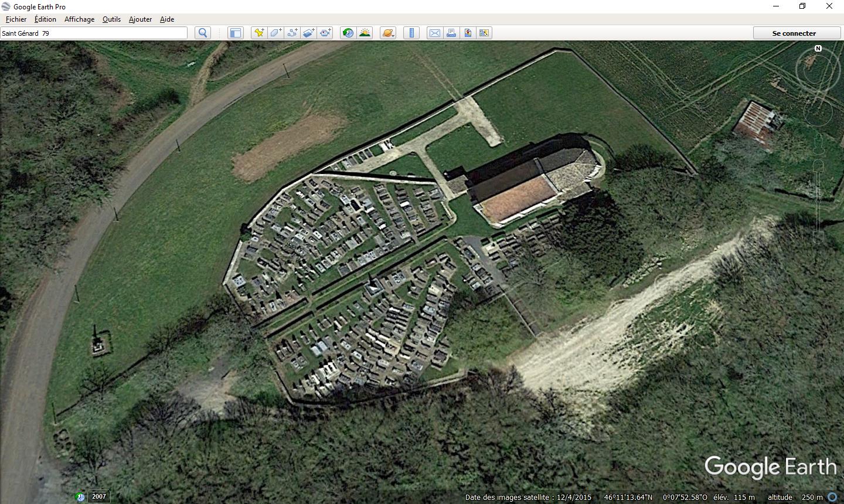Show historical imagery clock icon
The width and height of the screenshot is (844, 504).
(x=348, y=33)
